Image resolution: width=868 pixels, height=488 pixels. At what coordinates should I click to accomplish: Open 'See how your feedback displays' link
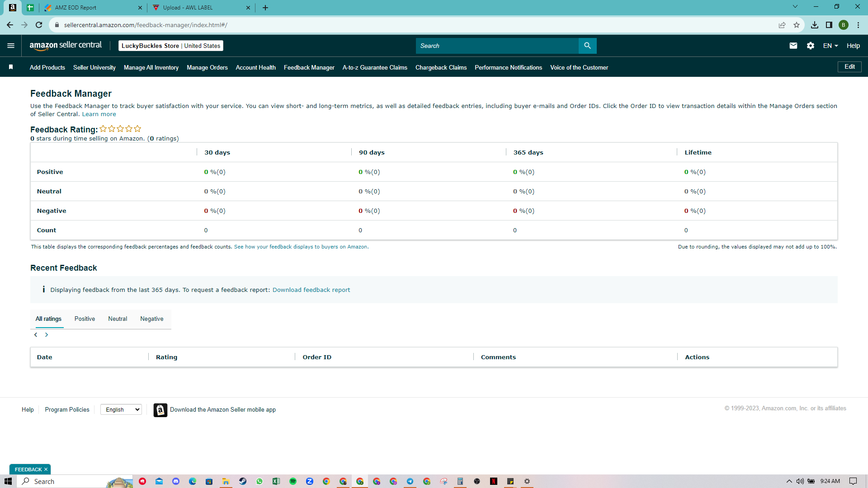pos(301,247)
